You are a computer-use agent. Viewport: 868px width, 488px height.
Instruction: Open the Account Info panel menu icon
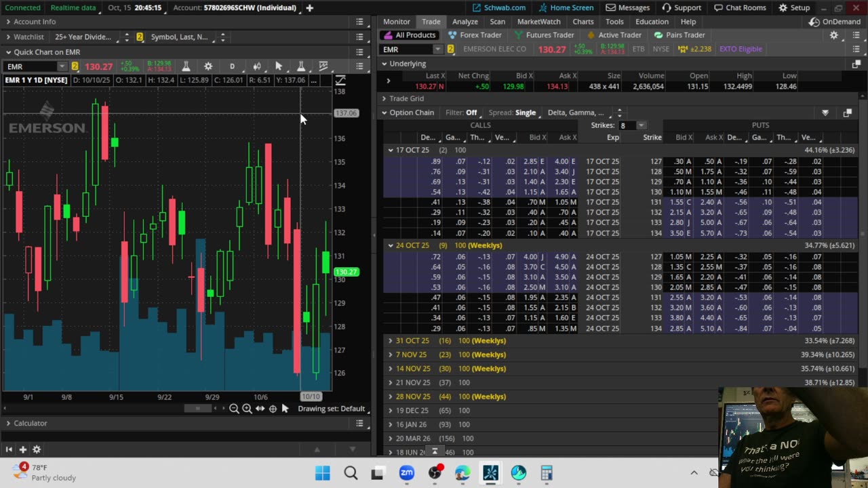359,22
